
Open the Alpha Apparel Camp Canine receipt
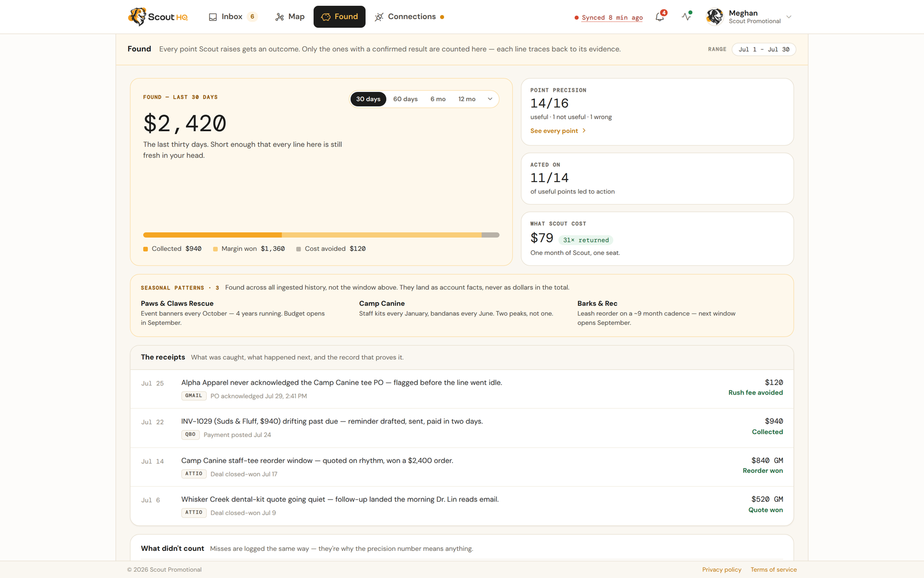pos(462,389)
